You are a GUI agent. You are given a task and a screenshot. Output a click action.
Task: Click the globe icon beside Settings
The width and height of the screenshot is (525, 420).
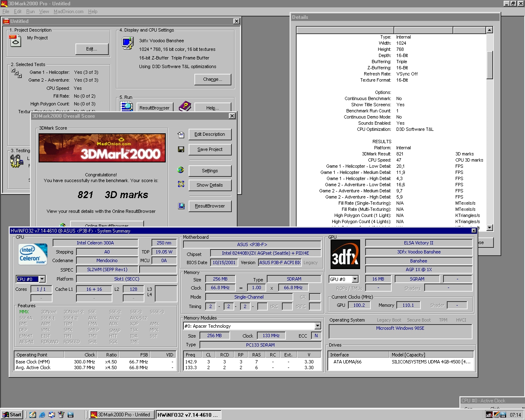pyautogui.click(x=181, y=170)
